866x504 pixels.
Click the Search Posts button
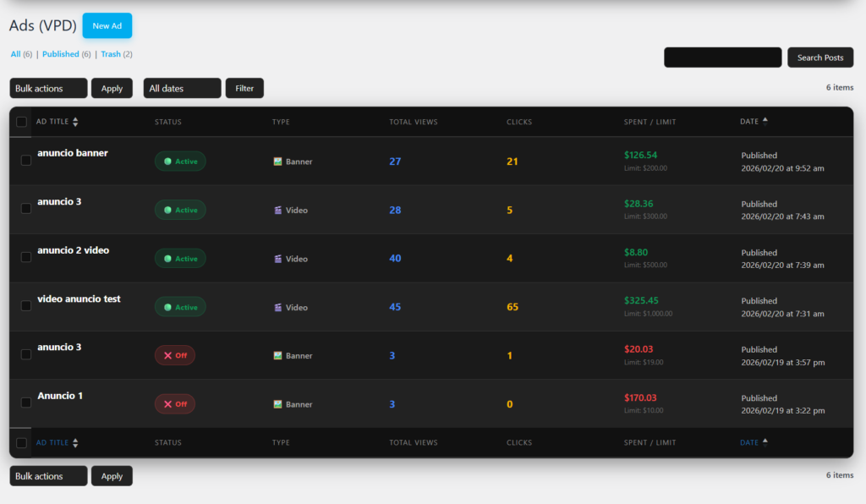[819, 58]
